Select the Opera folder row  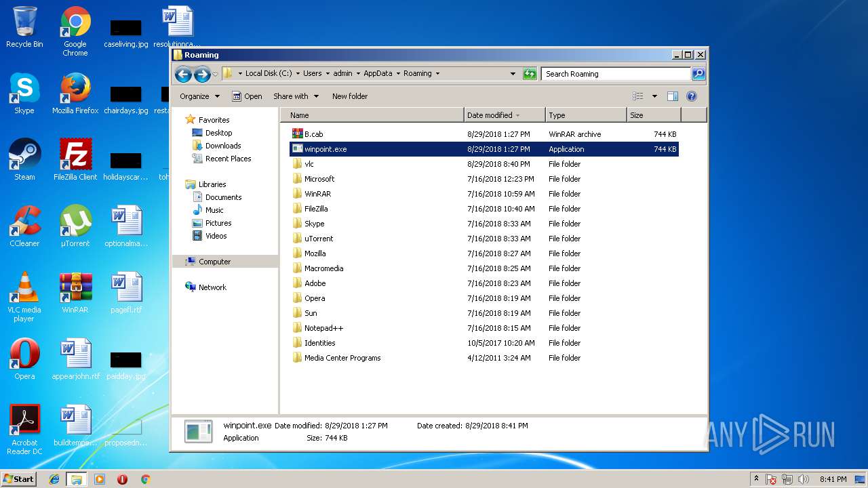(484, 298)
